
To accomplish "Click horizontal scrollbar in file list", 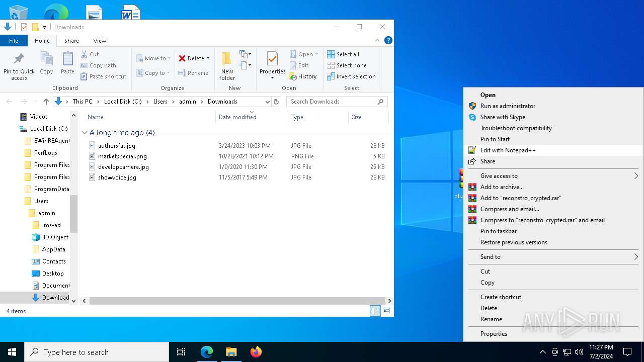I will coord(237,301).
